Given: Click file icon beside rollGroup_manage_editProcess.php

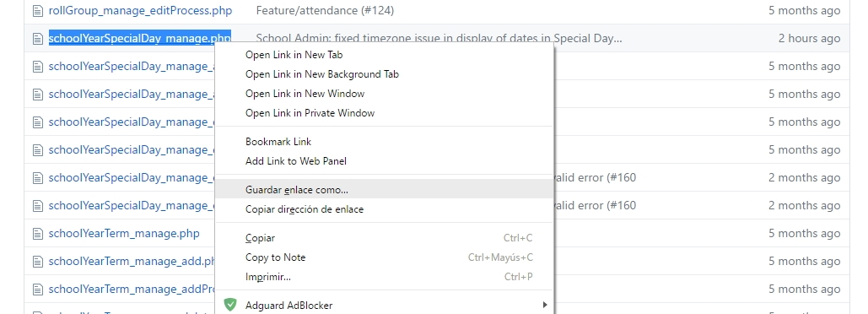Looking at the screenshot, I should (37, 10).
